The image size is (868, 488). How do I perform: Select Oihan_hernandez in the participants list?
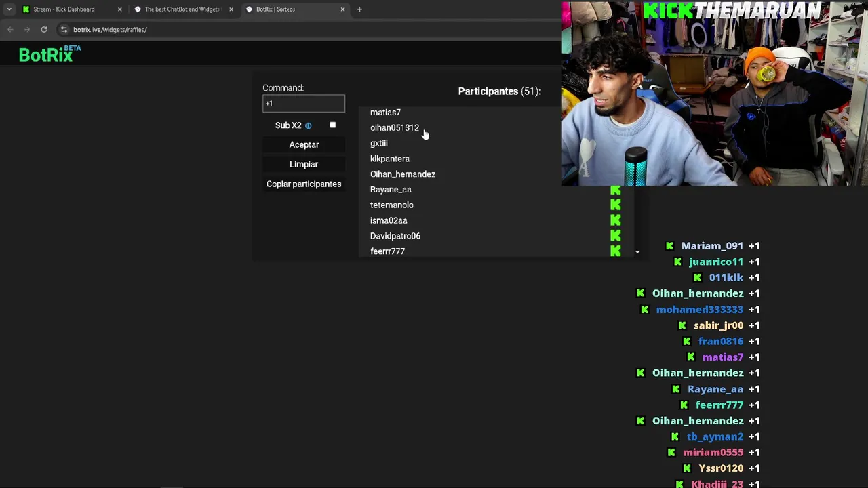tap(403, 174)
